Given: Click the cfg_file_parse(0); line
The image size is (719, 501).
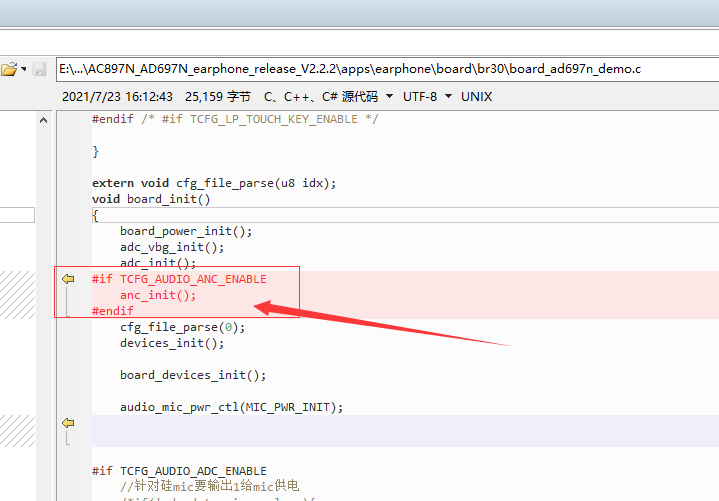Looking at the screenshot, I should click(x=183, y=327).
